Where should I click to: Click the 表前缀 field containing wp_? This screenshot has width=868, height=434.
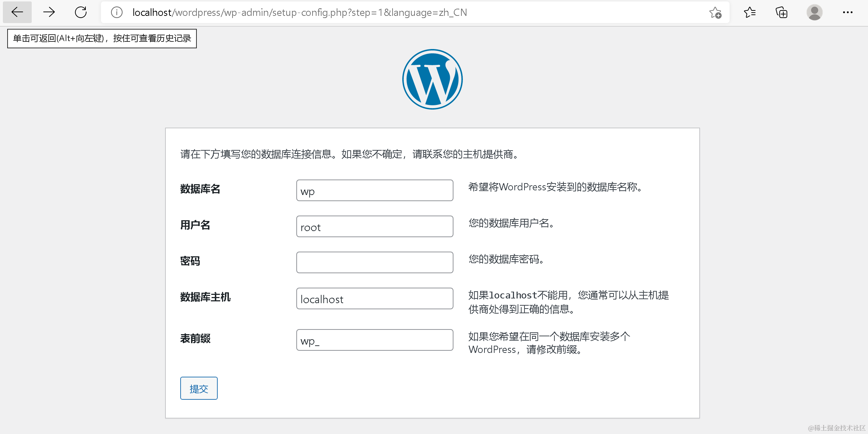tap(375, 340)
